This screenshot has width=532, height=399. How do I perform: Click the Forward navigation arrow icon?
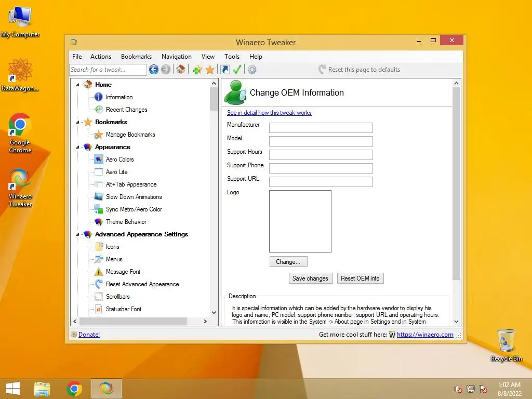166,70
